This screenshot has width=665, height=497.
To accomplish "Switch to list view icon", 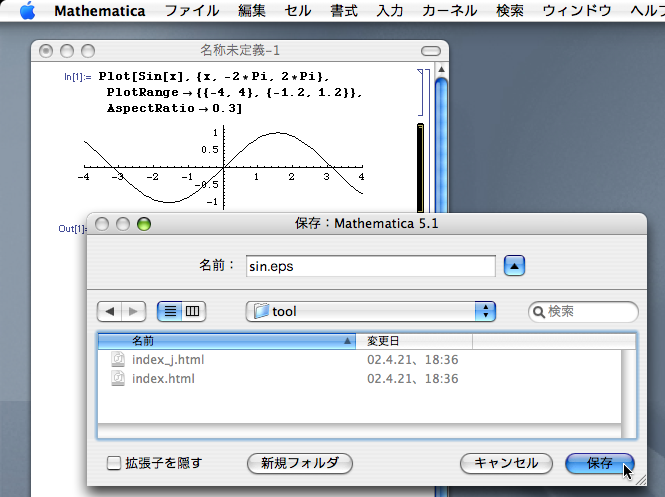I will coord(170,311).
